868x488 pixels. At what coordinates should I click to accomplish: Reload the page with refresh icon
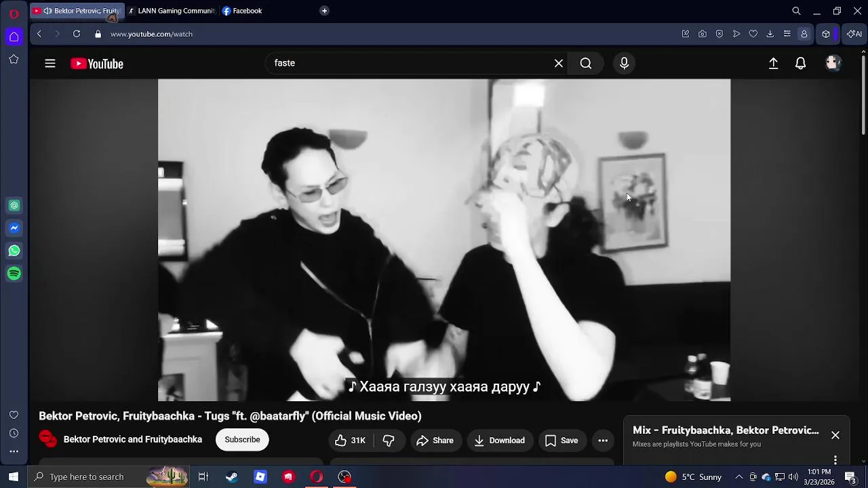click(x=77, y=34)
